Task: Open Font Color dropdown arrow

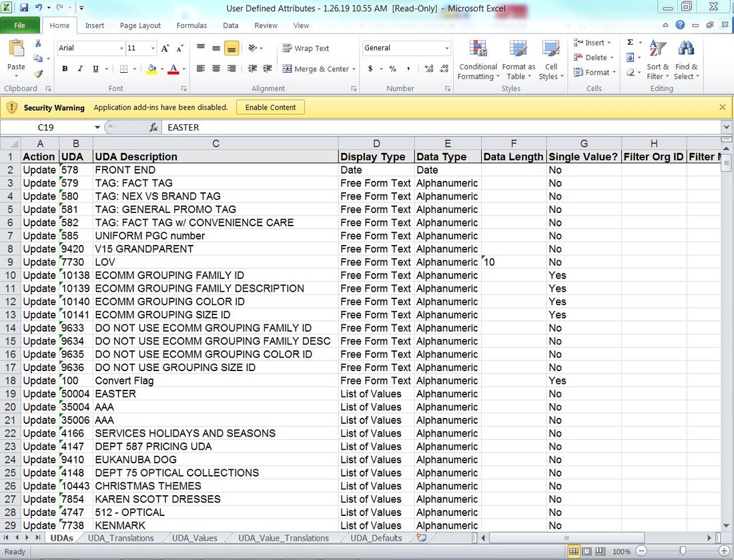Action: [183, 69]
